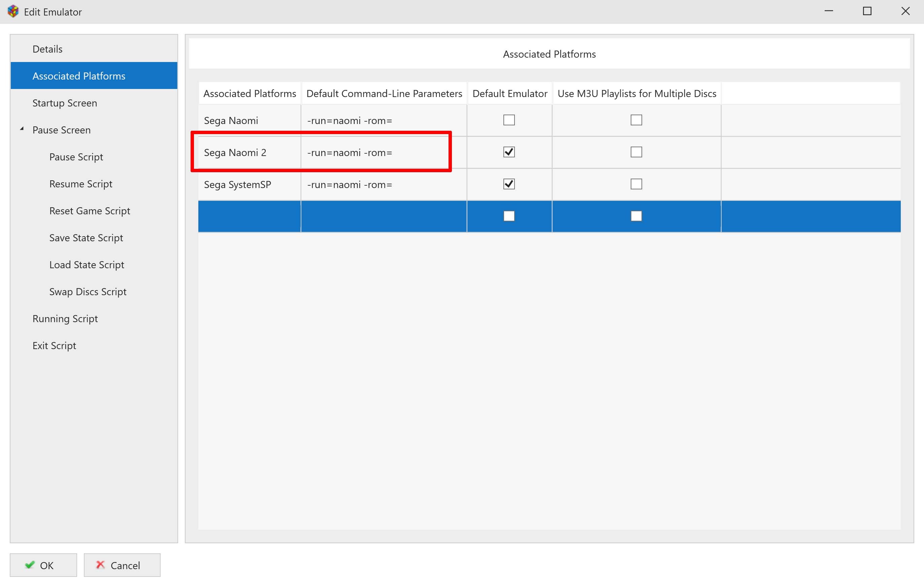Collapse the Pause Screen tree arrow
Image resolution: width=924 pixels, height=586 pixels.
pos(22,129)
